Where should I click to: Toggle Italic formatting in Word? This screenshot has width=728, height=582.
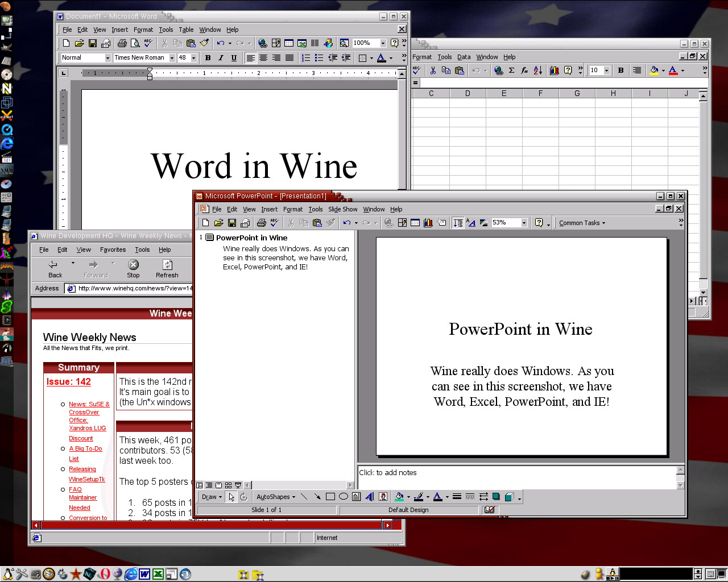[221, 58]
